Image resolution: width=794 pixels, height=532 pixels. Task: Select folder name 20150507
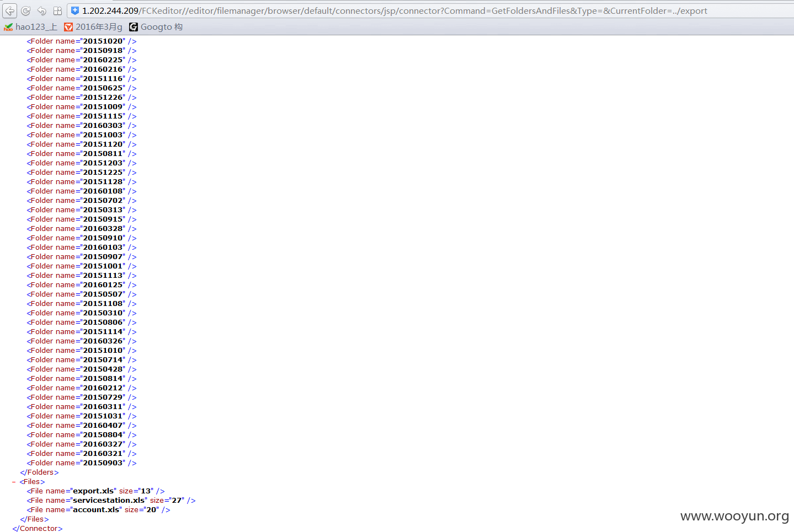[x=103, y=294]
